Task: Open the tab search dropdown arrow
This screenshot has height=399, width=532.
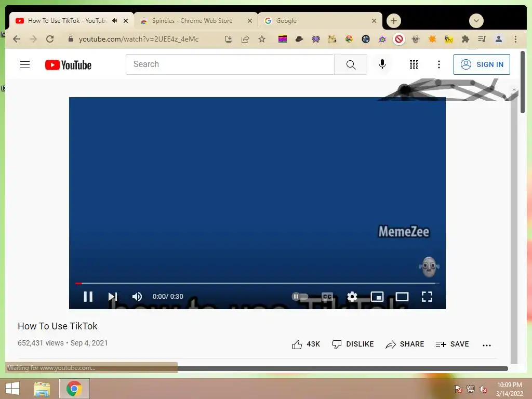Action: (476, 21)
